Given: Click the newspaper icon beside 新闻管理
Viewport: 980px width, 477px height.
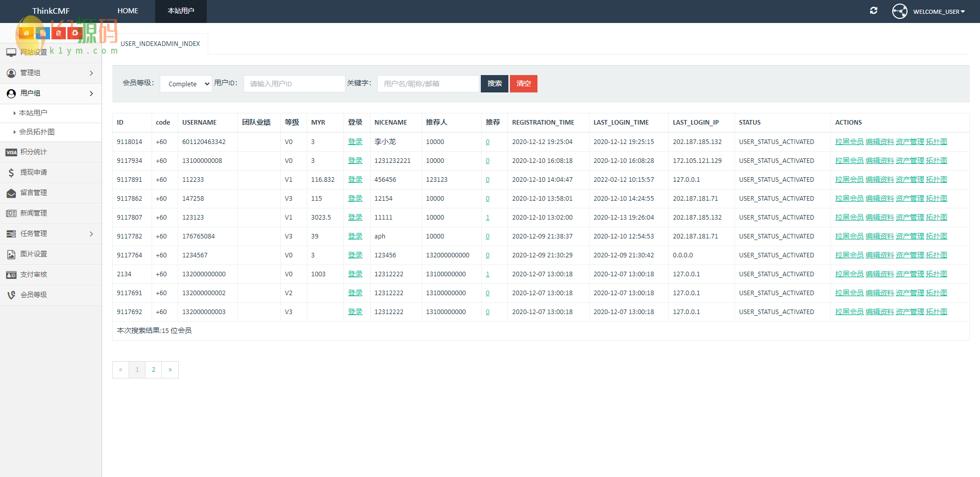Looking at the screenshot, I should [x=11, y=213].
